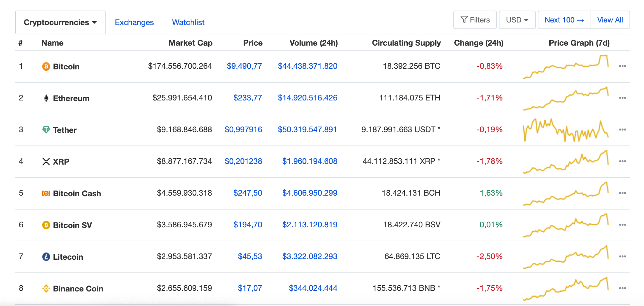Open the three-dot menu for XRP row
The width and height of the screenshot is (644, 306).
pos(622,161)
